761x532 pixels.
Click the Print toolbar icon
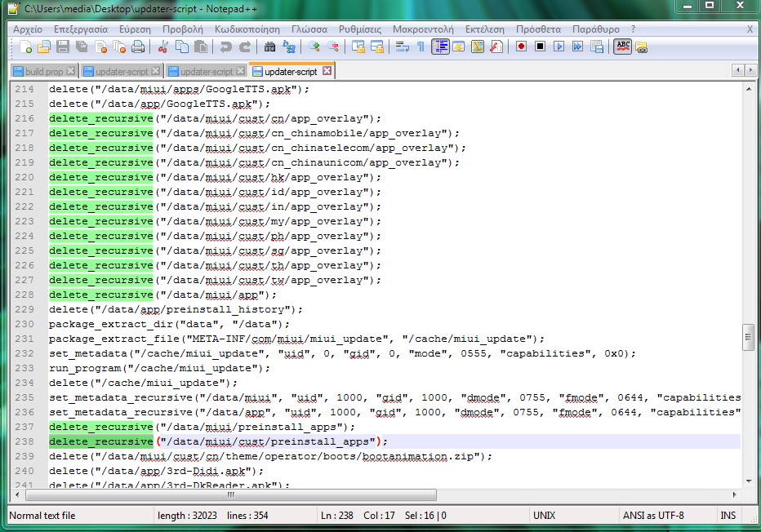coord(138,47)
